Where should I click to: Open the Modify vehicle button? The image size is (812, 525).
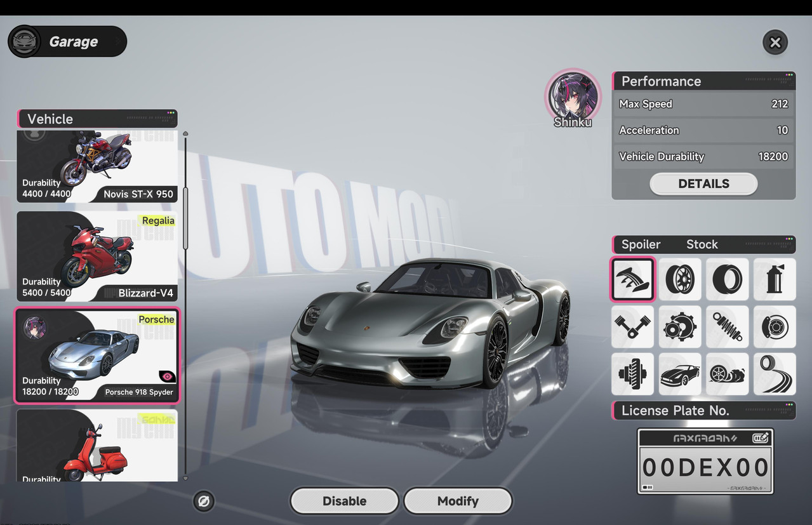click(x=458, y=501)
